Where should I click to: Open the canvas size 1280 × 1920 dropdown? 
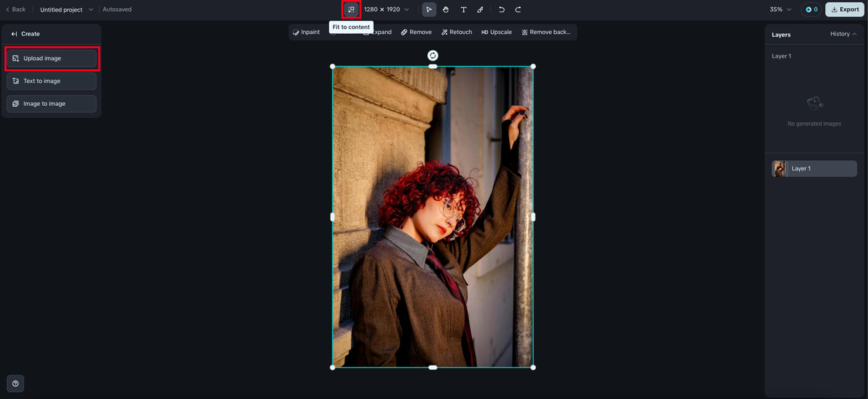click(387, 9)
